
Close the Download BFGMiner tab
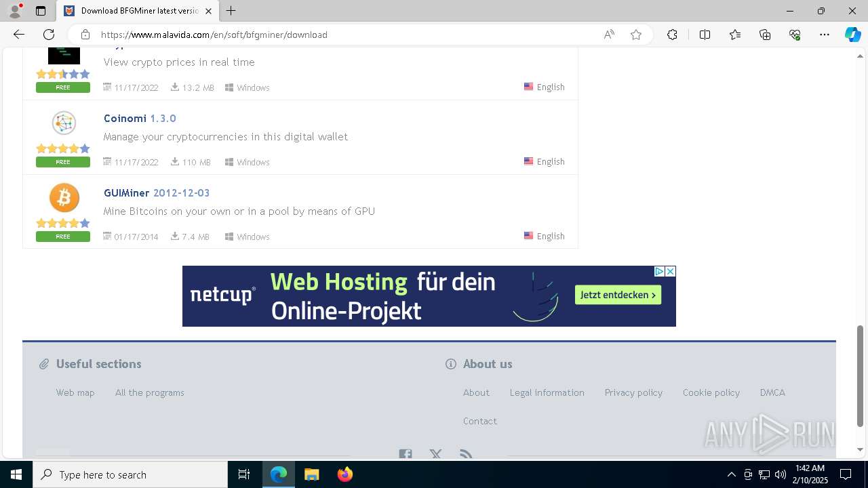tap(208, 11)
